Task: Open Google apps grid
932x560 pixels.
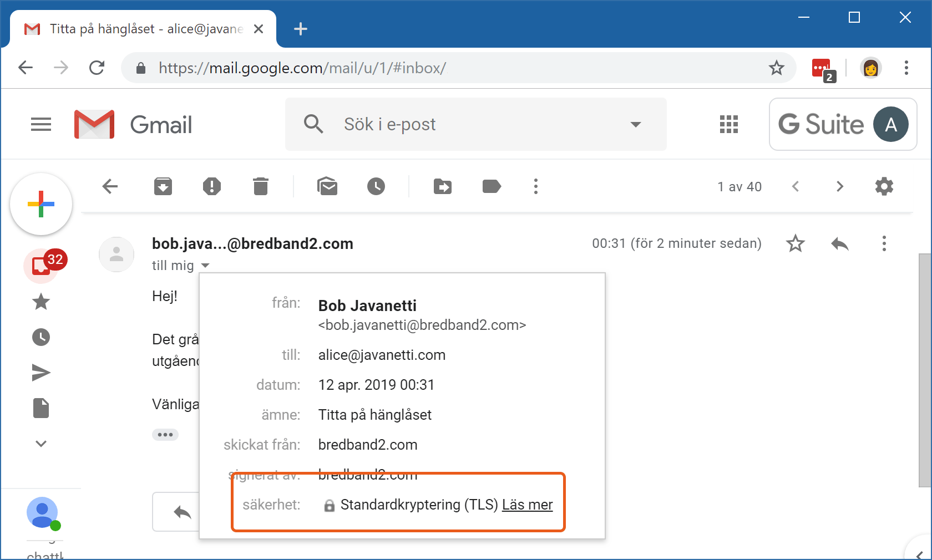Action: 729,124
